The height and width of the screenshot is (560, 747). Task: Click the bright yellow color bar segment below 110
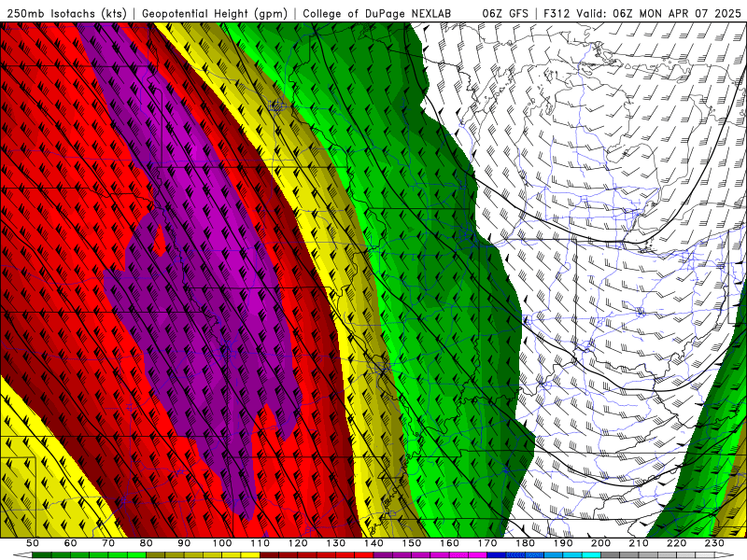pyautogui.click(x=250, y=555)
